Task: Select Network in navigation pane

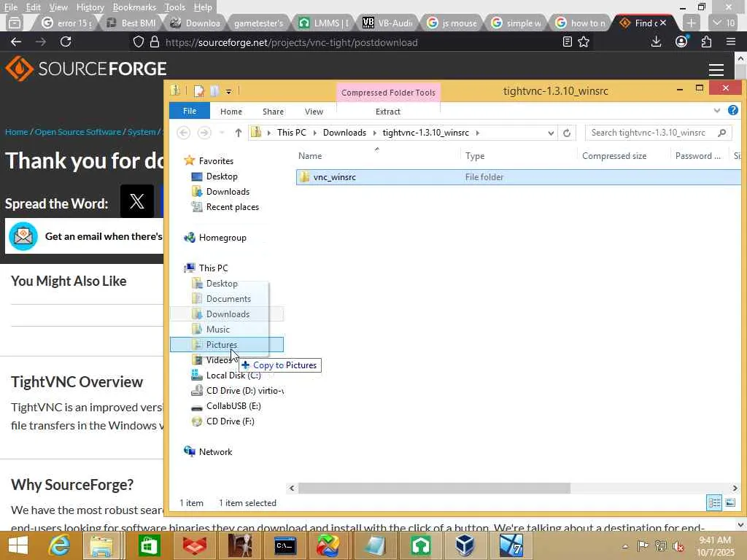Action: 215,452
